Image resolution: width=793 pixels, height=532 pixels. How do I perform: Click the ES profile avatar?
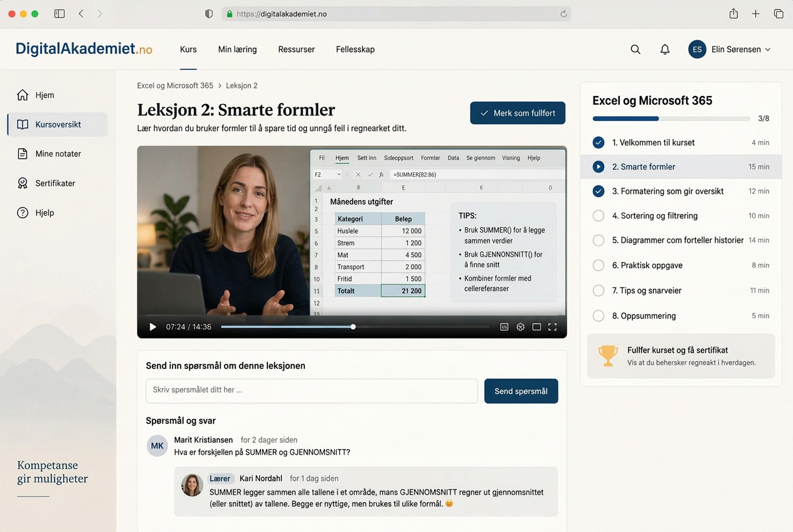point(697,50)
